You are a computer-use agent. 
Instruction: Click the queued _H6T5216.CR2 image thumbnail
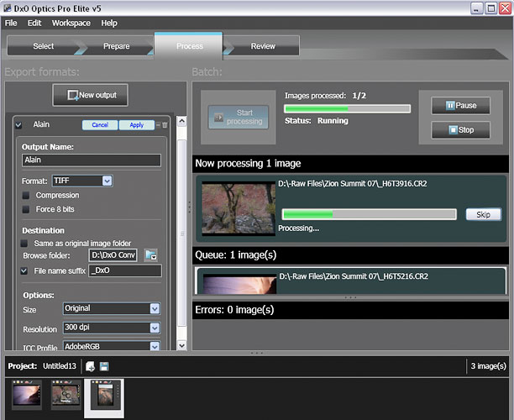point(239,284)
